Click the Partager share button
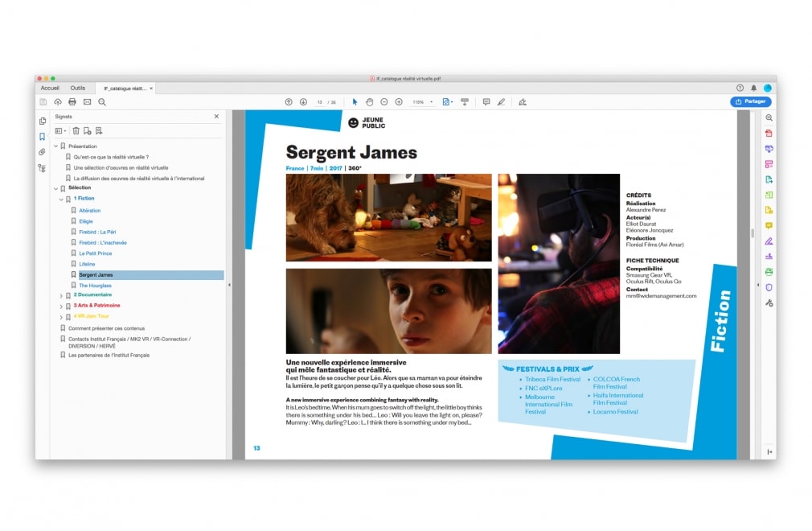812x531 pixels. coord(750,101)
